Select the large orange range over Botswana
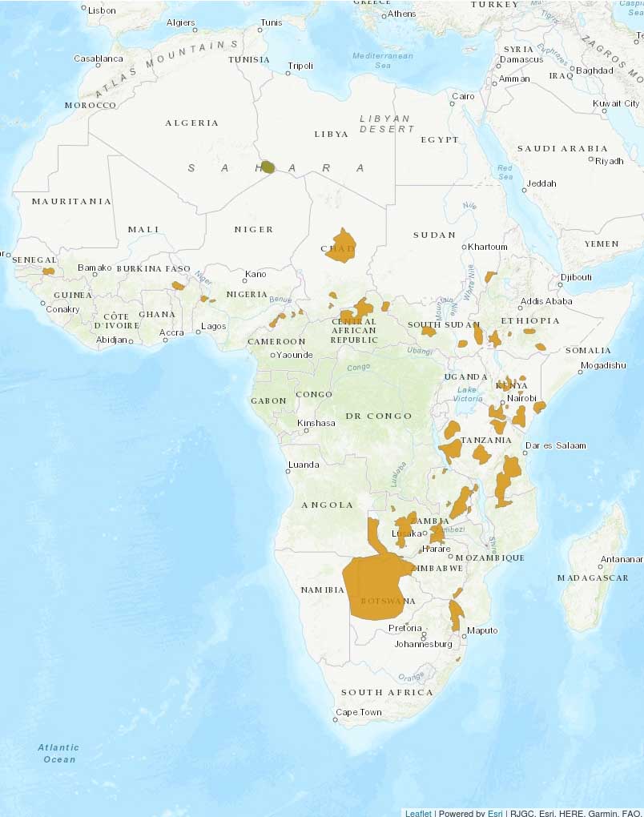Image resolution: width=644 pixels, height=817 pixels. [376, 585]
